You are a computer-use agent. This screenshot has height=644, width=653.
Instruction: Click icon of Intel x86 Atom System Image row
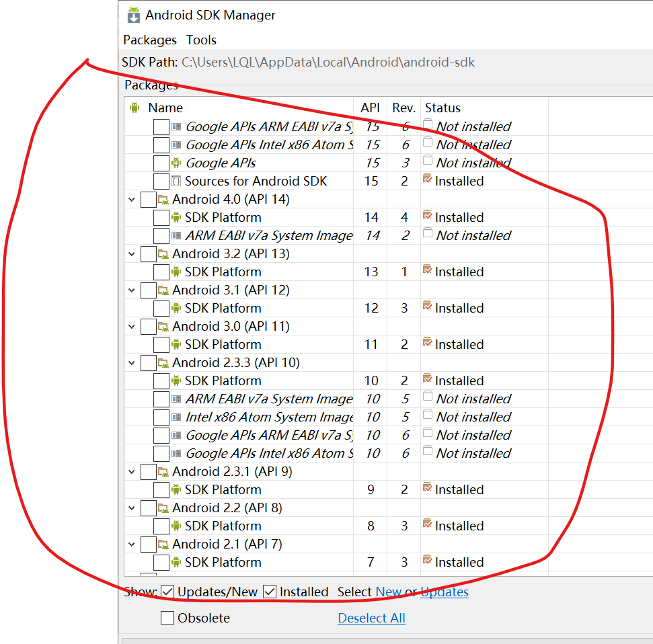pos(176,417)
